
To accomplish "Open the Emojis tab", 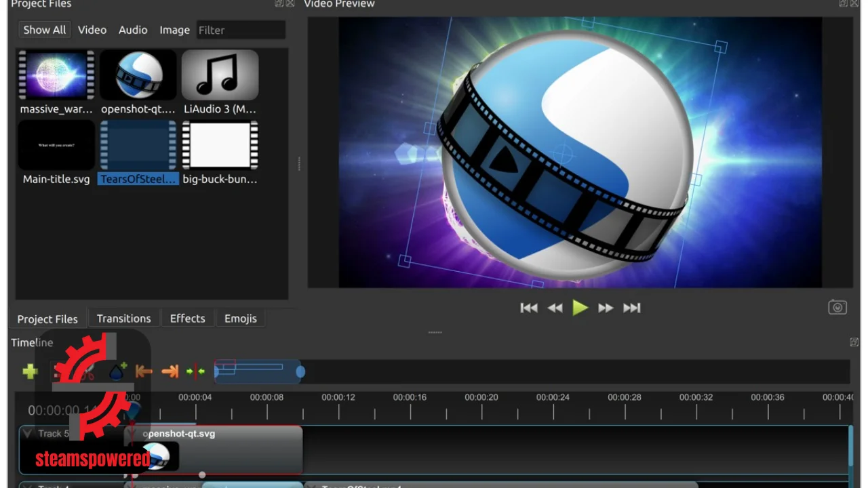I will [x=241, y=319].
